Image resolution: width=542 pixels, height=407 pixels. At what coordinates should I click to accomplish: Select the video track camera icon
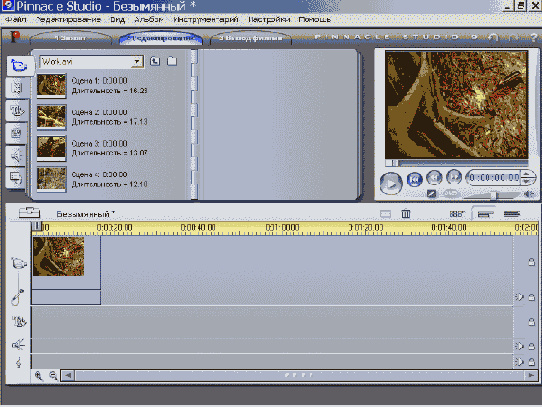coord(19,263)
